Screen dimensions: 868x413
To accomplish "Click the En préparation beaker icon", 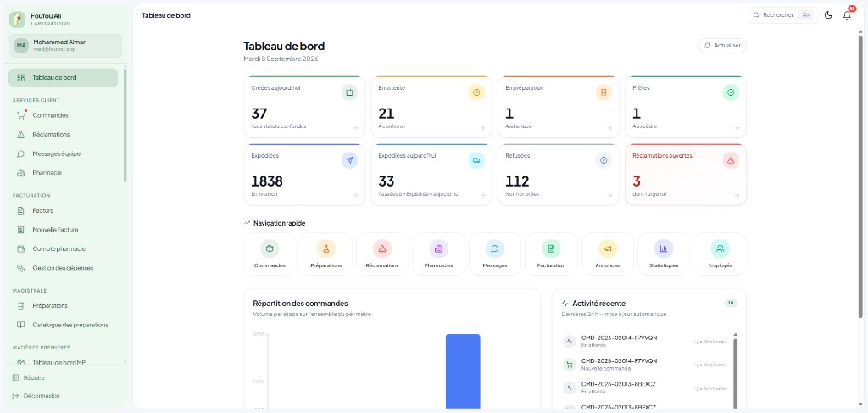I will [604, 92].
